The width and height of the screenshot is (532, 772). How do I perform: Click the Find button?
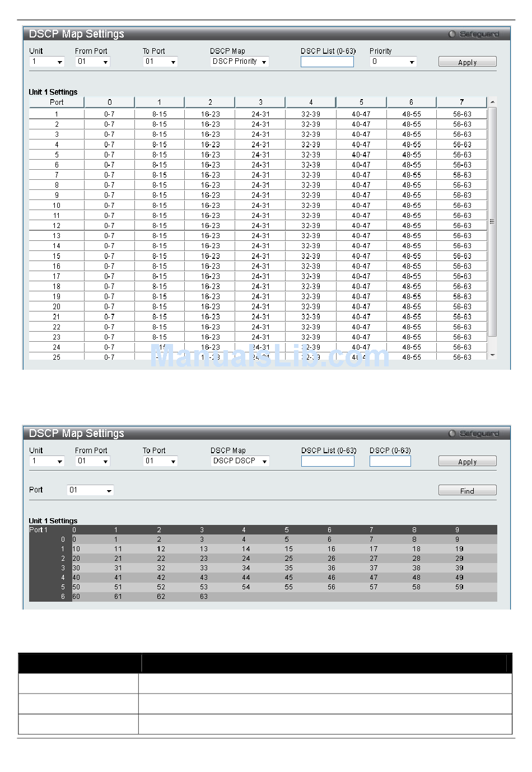[x=467, y=491]
